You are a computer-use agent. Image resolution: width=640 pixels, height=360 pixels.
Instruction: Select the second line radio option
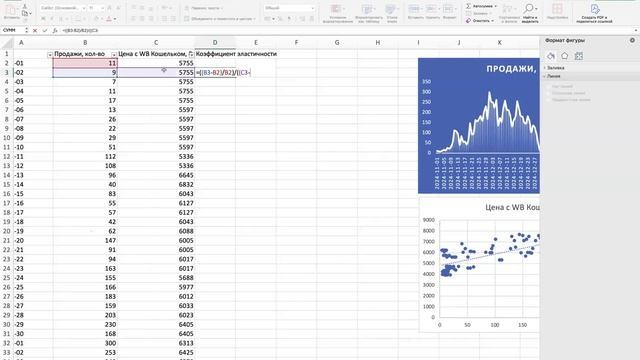click(548, 93)
